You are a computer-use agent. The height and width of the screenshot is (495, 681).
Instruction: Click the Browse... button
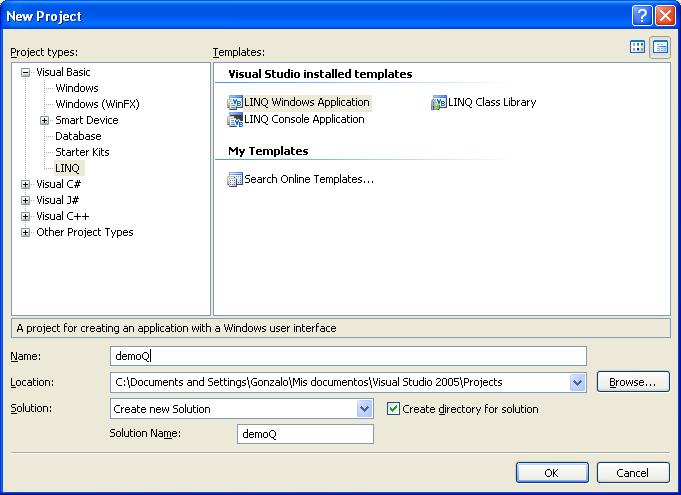point(633,382)
